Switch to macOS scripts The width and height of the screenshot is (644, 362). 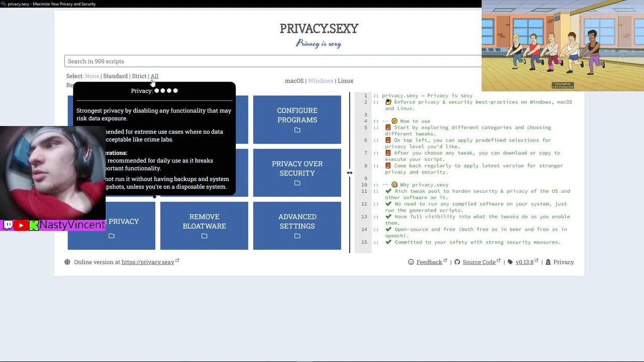(294, 80)
